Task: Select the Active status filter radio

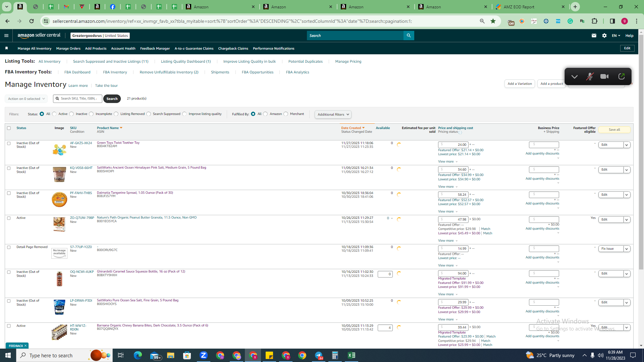Action: point(54,114)
